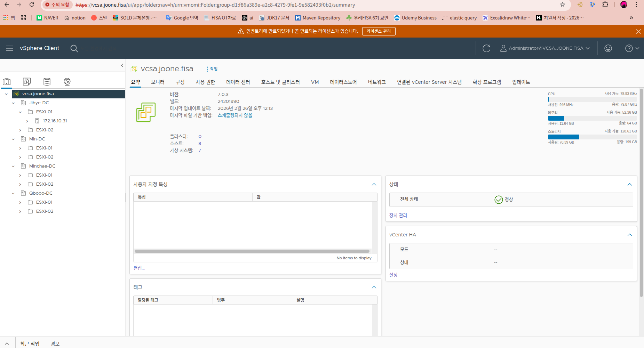Expand the 172.16.10.31 host node
Image resolution: width=644 pixels, height=348 pixels.
click(27, 121)
